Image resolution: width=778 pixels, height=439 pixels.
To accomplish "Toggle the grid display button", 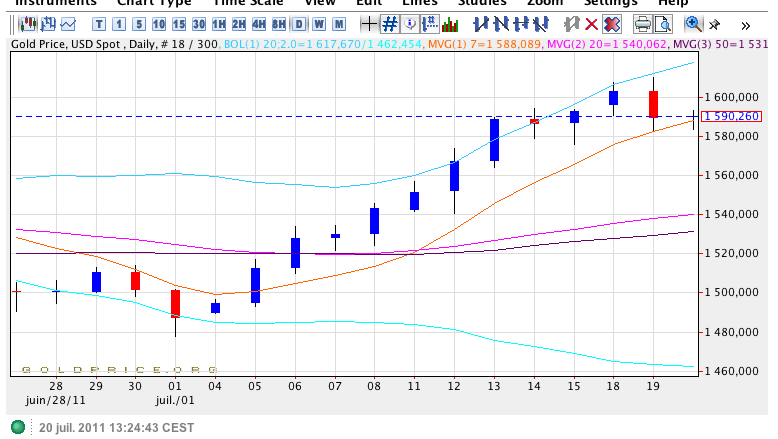I will (x=390, y=24).
